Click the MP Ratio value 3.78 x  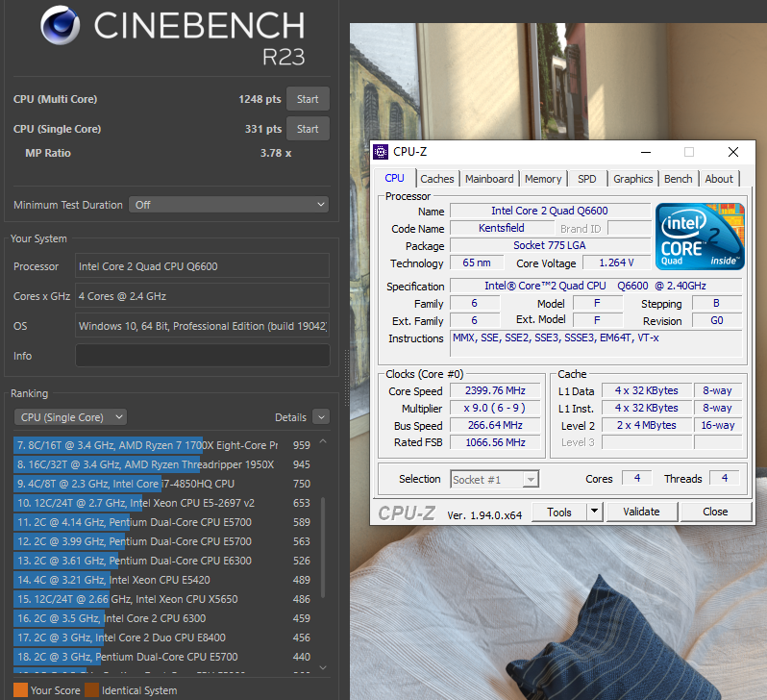coord(276,153)
